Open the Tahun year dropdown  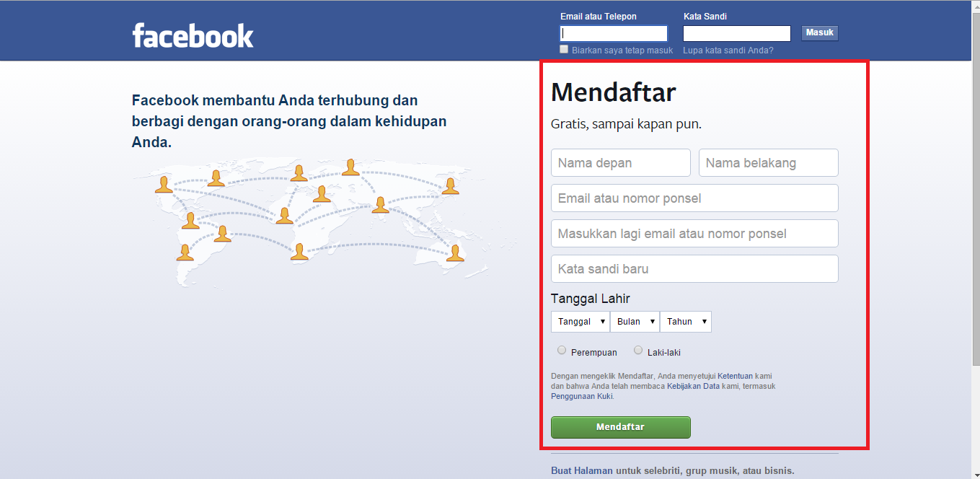click(685, 322)
